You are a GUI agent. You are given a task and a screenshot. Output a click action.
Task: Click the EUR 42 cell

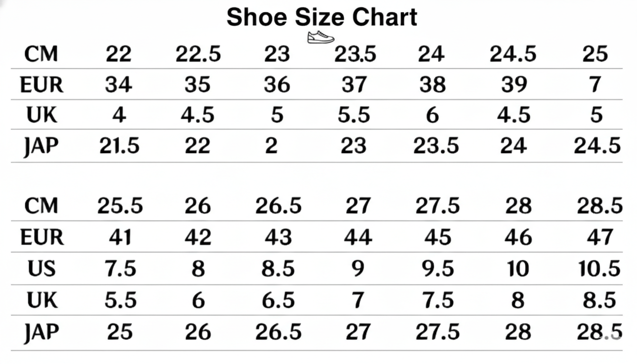click(198, 237)
